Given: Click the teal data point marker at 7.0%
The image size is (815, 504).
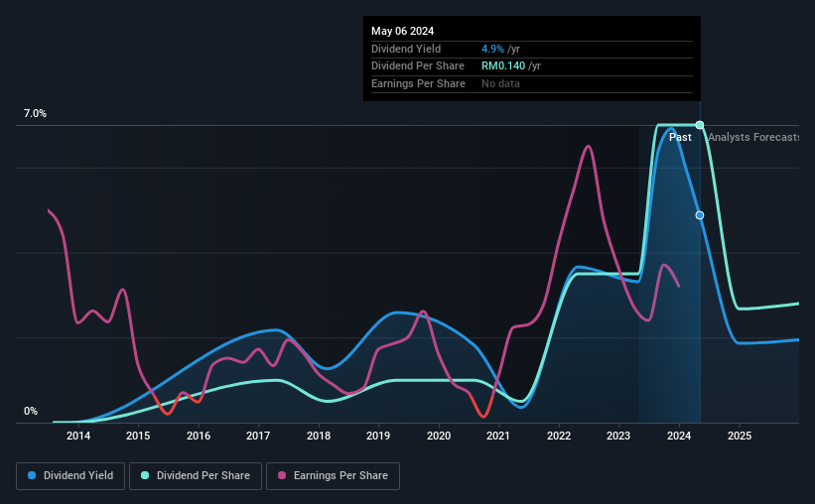Looking at the screenshot, I should pos(700,125).
